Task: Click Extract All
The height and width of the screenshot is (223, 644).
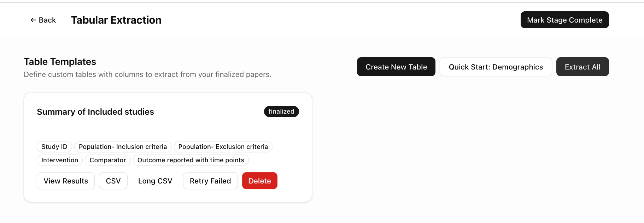Action: tap(582, 67)
